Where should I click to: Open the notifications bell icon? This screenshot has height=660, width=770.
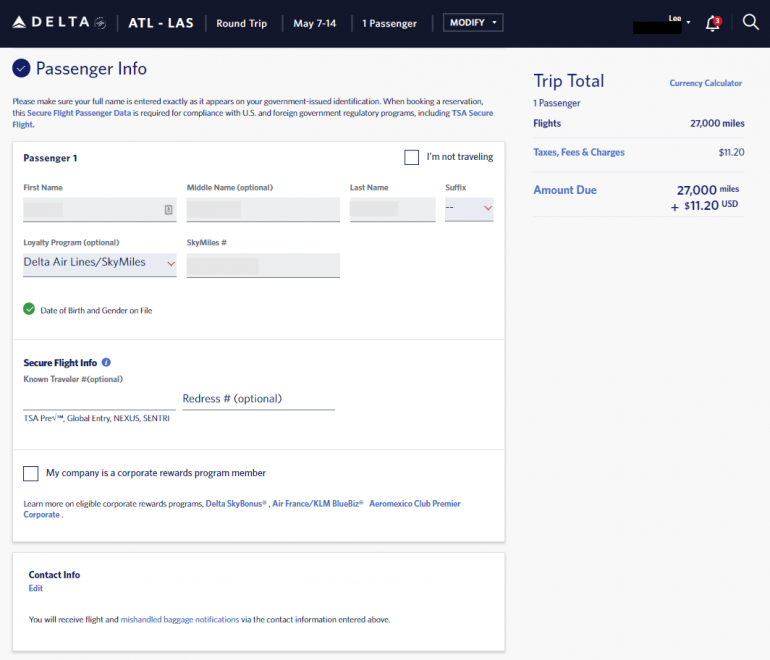(712, 23)
